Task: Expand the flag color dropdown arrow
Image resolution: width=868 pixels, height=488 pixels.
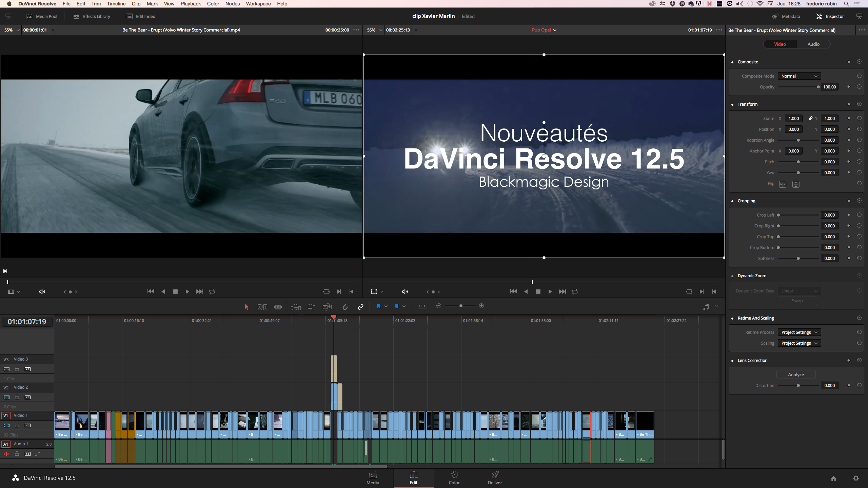Action: 386,306
